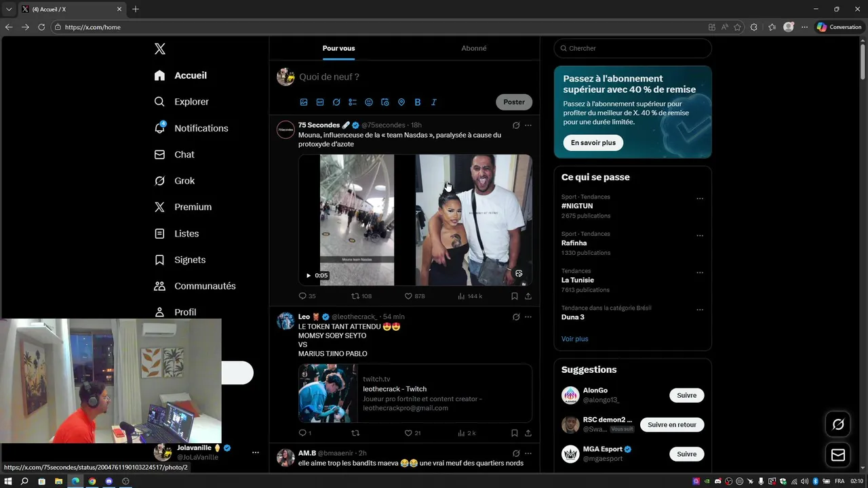The image size is (868, 488).
Task: Open the Windows Start menu
Action: [x=8, y=481]
